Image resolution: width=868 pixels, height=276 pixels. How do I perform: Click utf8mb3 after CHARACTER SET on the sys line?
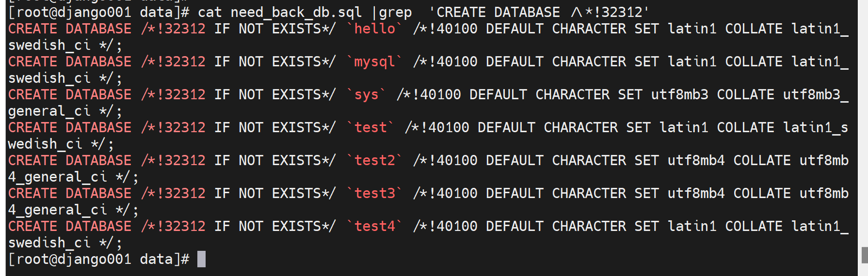point(679,95)
